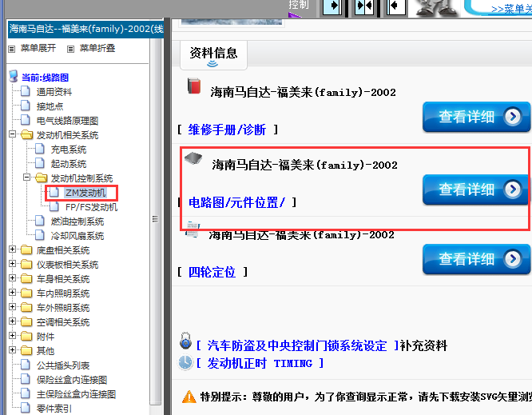This screenshot has height=415, width=532.
Task: Expand the 底盘相关系统 node
Action: click(12, 249)
